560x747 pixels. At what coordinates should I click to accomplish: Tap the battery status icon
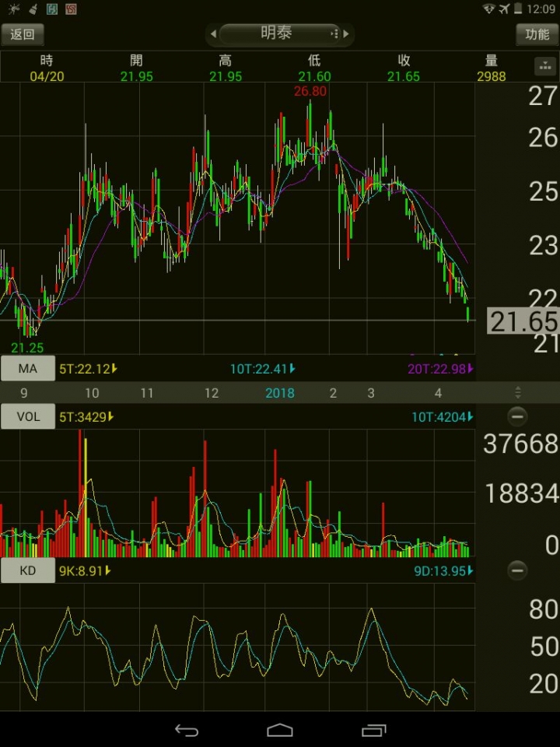tap(518, 9)
